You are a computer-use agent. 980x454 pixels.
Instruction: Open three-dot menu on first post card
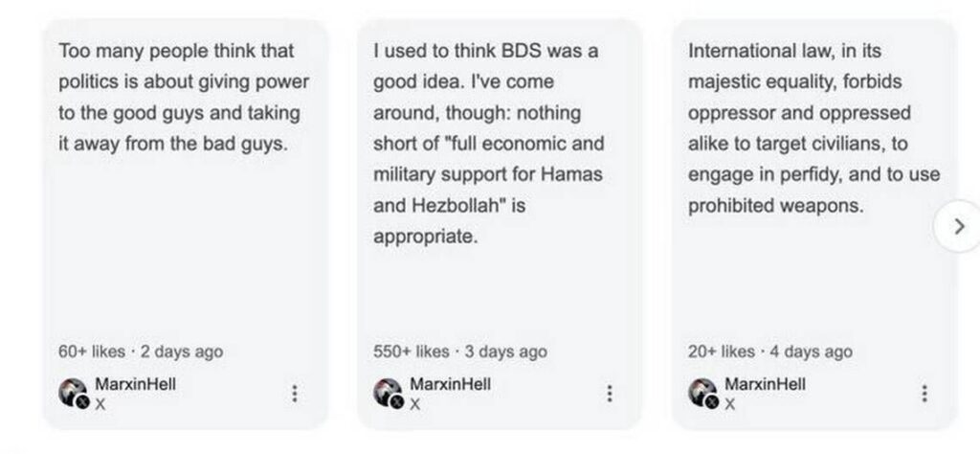[x=295, y=394]
